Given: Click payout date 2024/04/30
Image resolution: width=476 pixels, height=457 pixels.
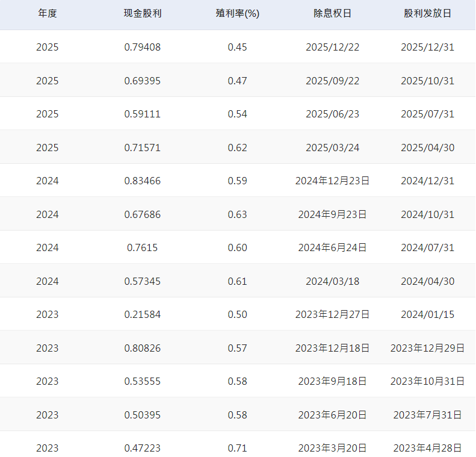Looking at the screenshot, I should coord(427,281).
